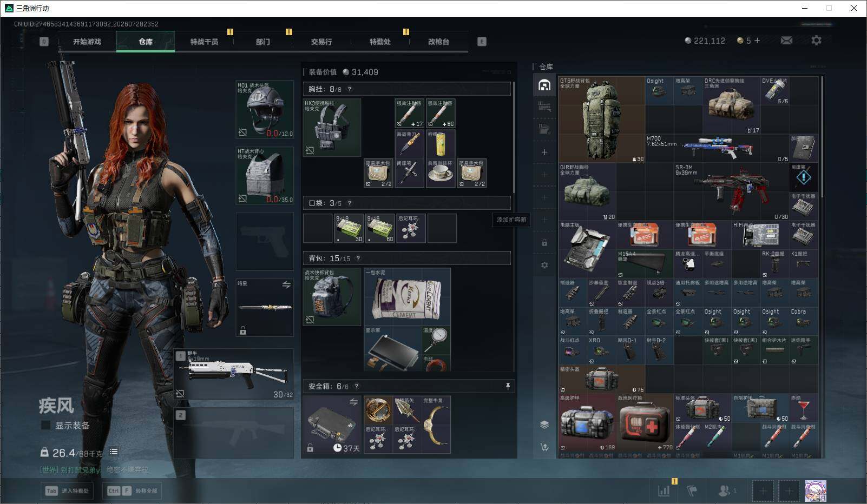Select the main warehouse icon in the sidebar
The image size is (867, 504).
click(544, 85)
